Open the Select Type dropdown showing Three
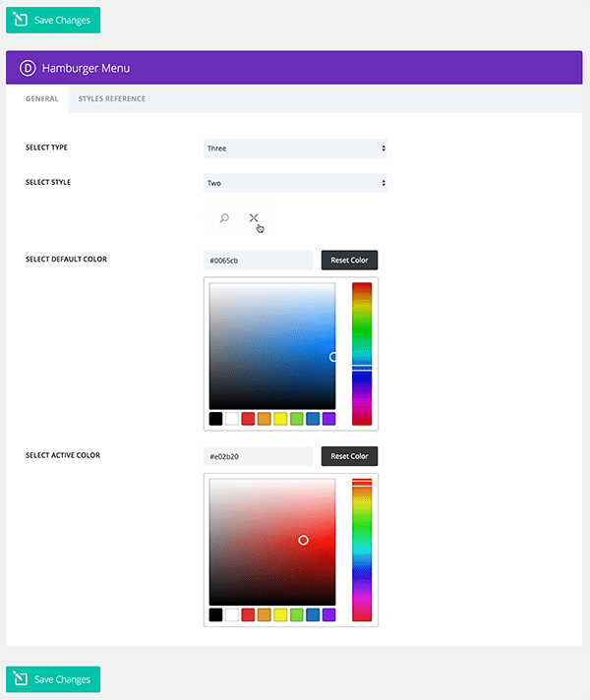 click(295, 148)
